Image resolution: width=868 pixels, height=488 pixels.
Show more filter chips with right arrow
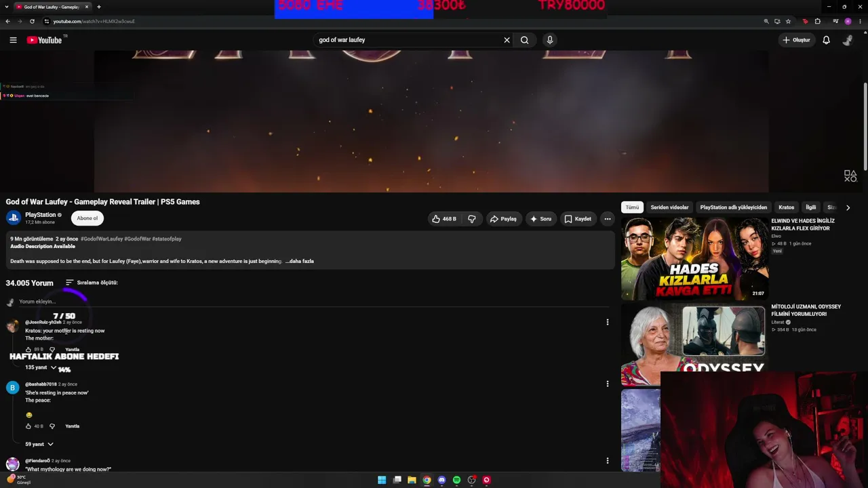coord(848,207)
